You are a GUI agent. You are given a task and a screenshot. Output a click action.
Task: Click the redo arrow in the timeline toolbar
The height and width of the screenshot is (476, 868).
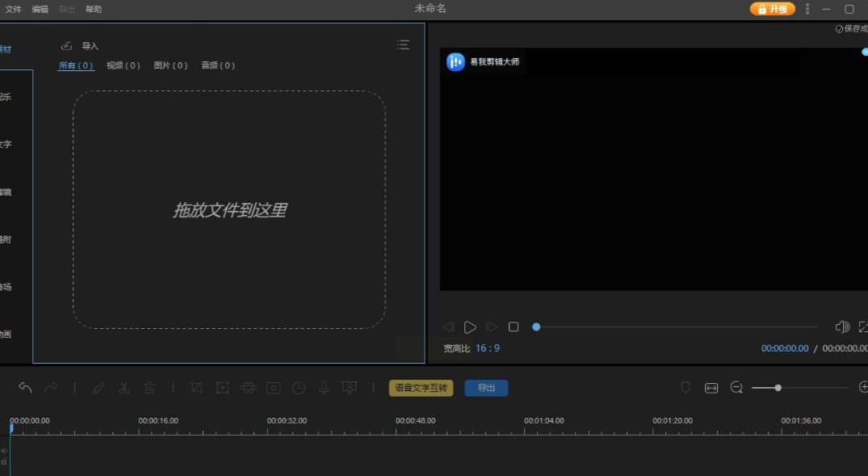coord(51,387)
